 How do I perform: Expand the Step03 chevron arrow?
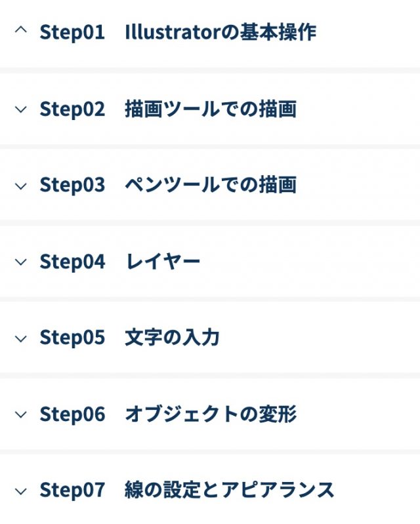click(x=21, y=186)
